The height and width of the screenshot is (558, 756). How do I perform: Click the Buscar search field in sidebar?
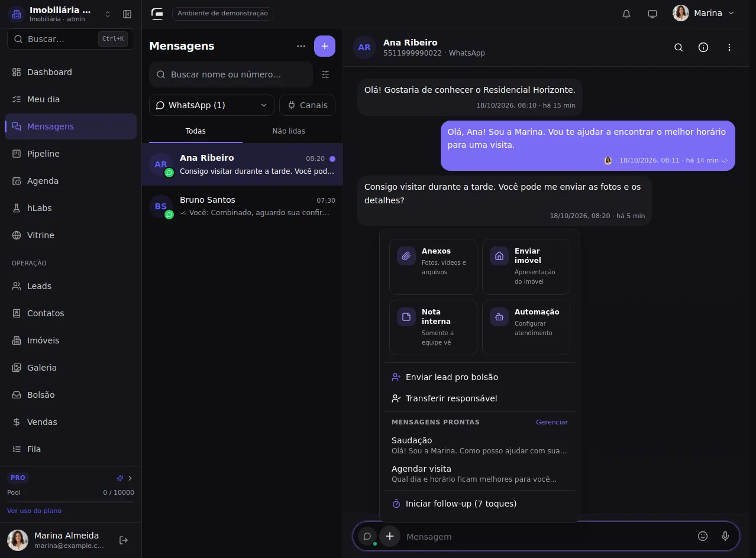pyautogui.click(x=70, y=39)
